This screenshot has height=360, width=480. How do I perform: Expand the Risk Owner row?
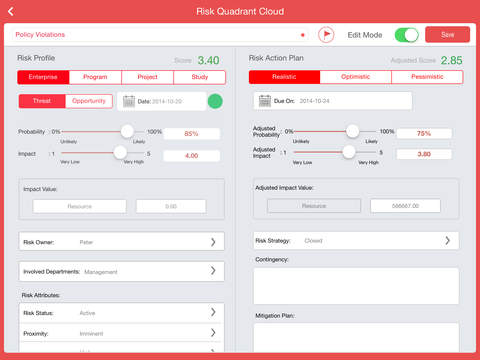coord(122,242)
